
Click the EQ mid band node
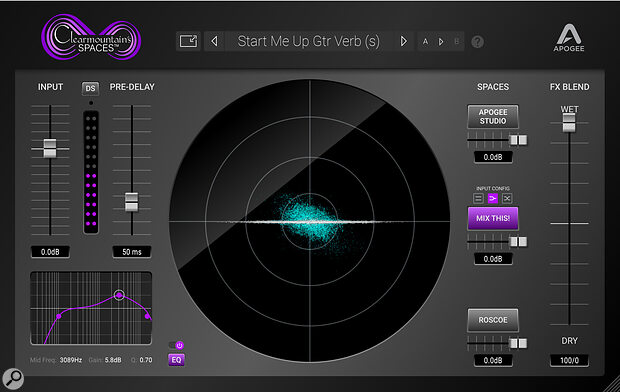click(119, 295)
